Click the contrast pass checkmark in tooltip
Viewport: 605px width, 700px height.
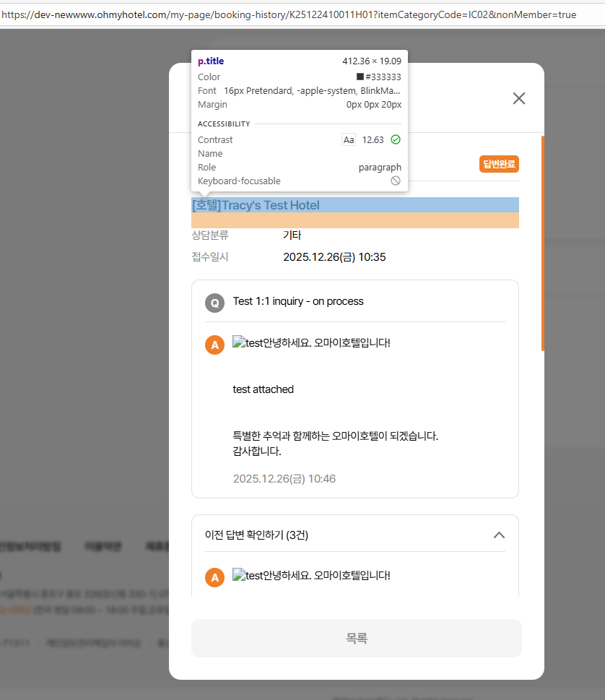pyautogui.click(x=396, y=139)
